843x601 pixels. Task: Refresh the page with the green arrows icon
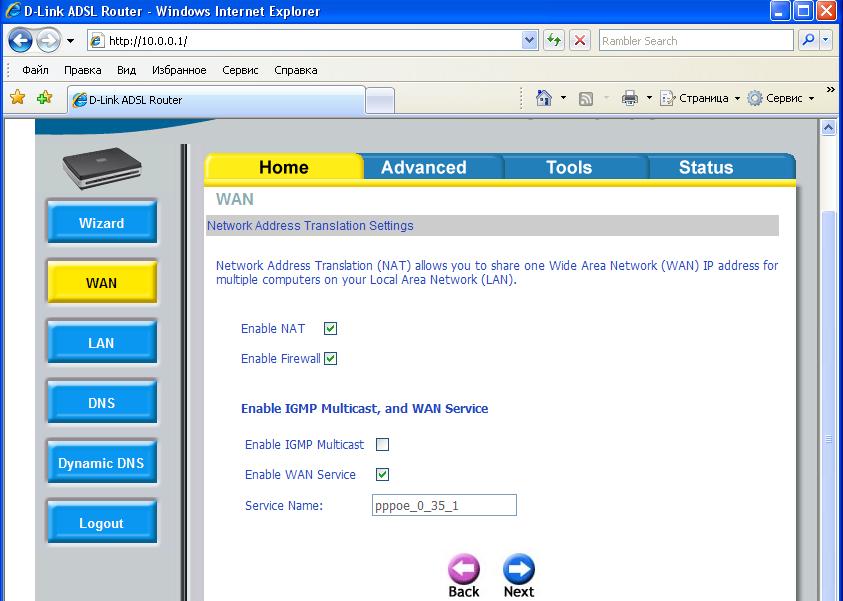click(554, 41)
